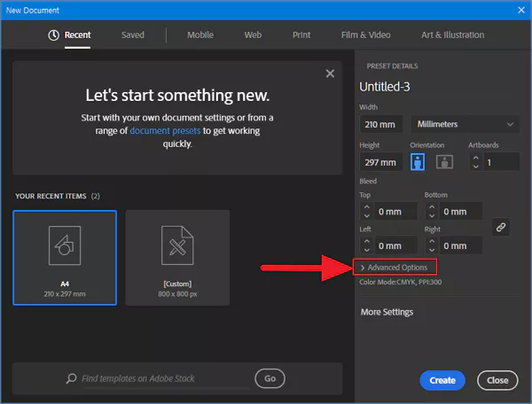Select landscape orientation icon
This screenshot has height=404, width=532.
pos(444,162)
